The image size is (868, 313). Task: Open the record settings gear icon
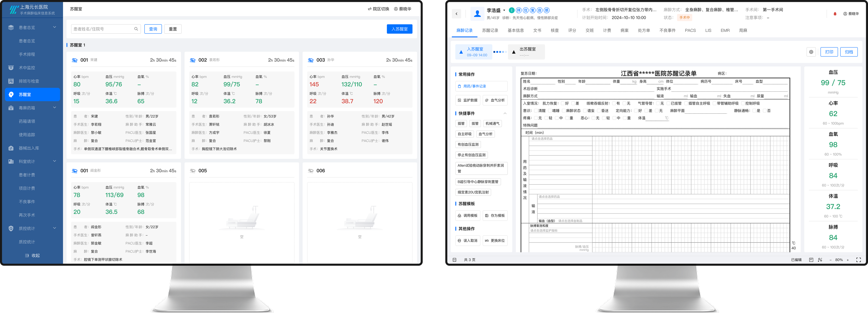[811, 52]
